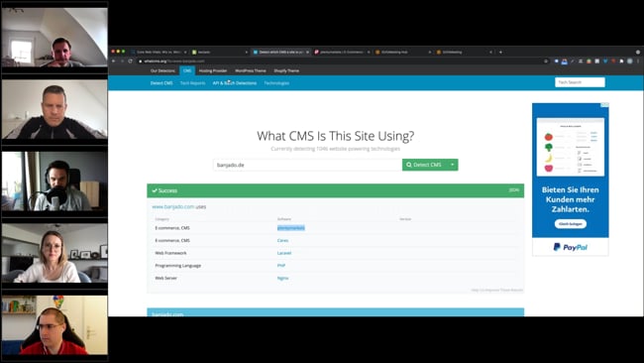Open JSON link in Success bar

pyautogui.click(x=514, y=189)
